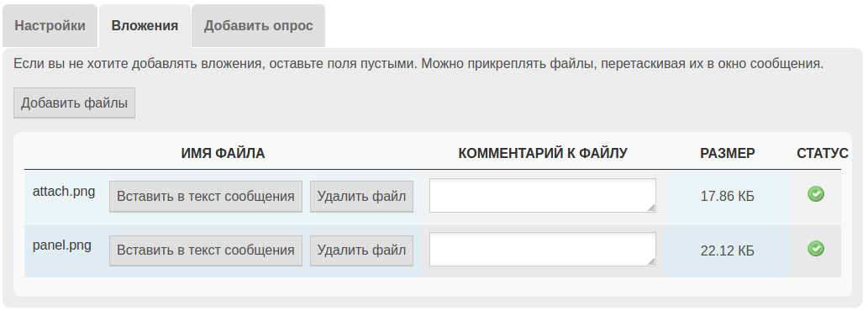Open the Добавить опрос tab

[259, 25]
